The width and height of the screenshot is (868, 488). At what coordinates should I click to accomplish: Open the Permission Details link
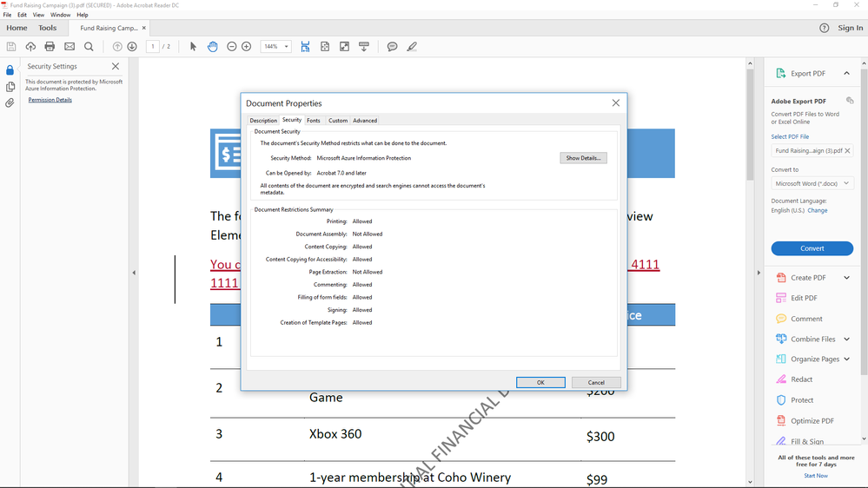click(x=50, y=100)
